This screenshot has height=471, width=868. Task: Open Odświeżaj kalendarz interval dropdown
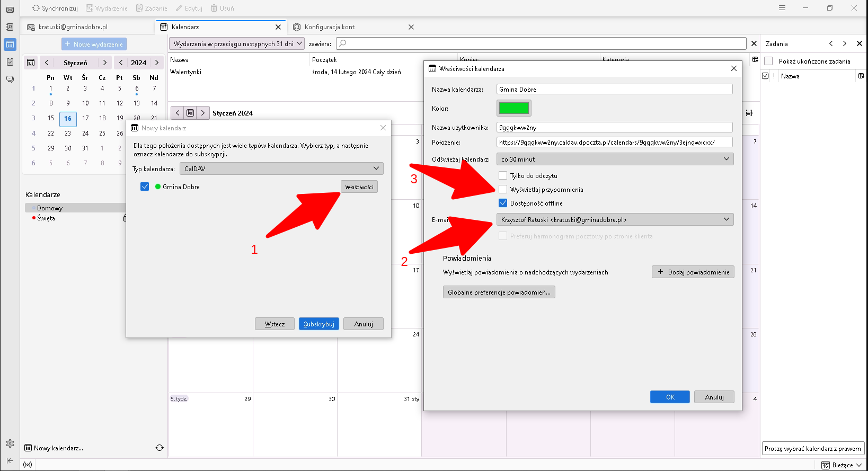coord(615,159)
